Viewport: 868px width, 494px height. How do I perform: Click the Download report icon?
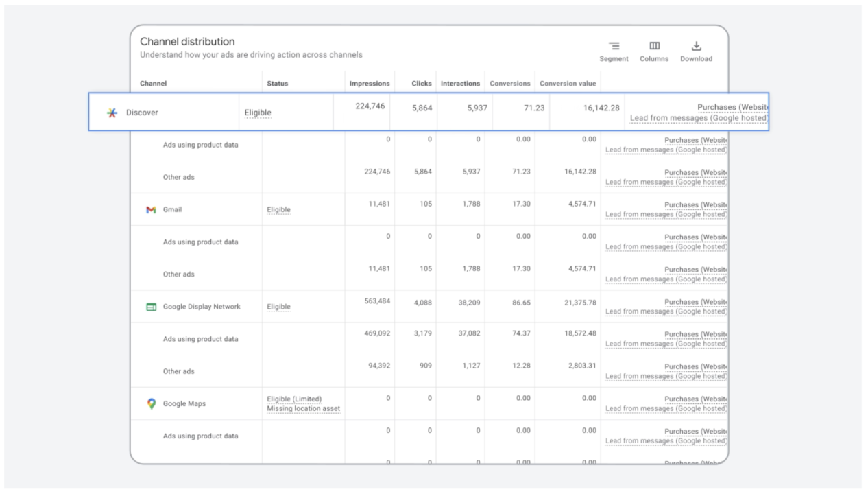click(696, 49)
